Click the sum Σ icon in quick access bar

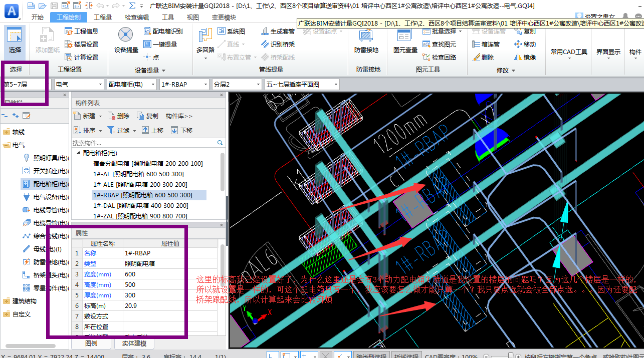[132, 6]
